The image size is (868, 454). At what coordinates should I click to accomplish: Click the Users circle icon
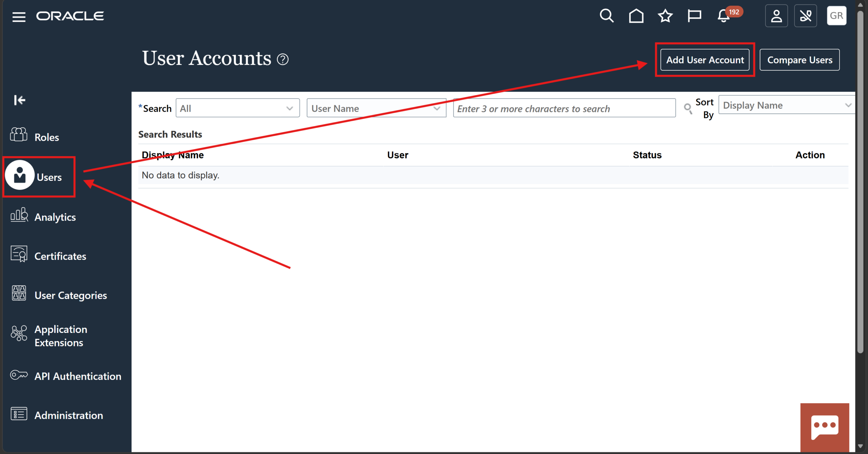20,175
